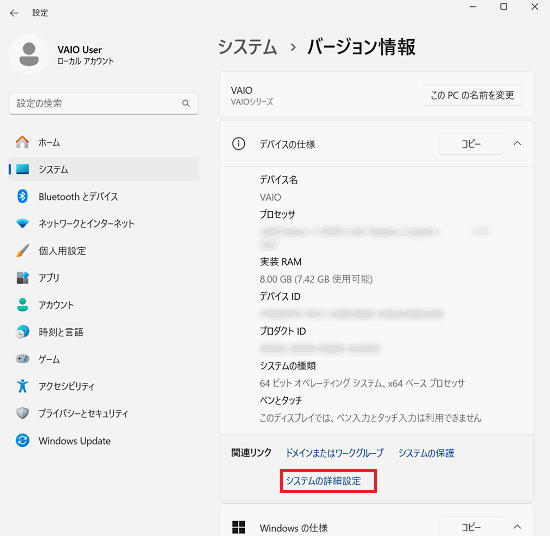Copy device specs with コピー button
The image size is (550, 536).
pyautogui.click(x=471, y=143)
